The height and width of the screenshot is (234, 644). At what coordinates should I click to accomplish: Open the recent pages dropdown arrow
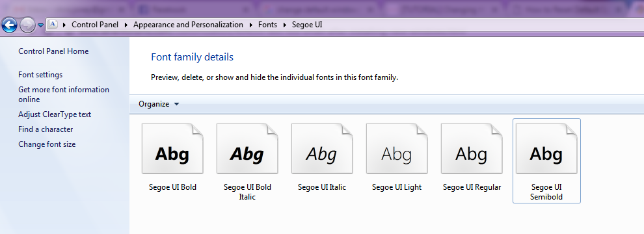click(x=40, y=25)
